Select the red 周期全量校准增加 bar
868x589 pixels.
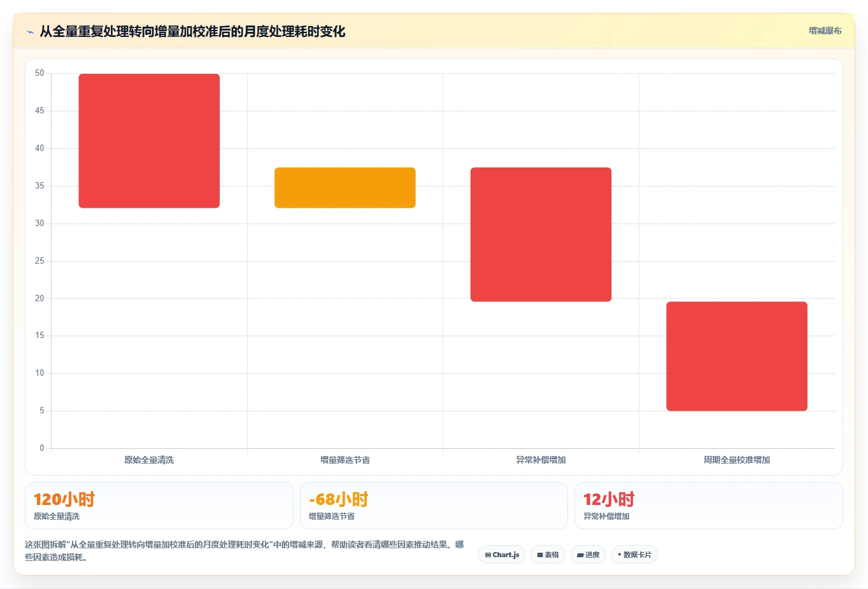click(737, 356)
